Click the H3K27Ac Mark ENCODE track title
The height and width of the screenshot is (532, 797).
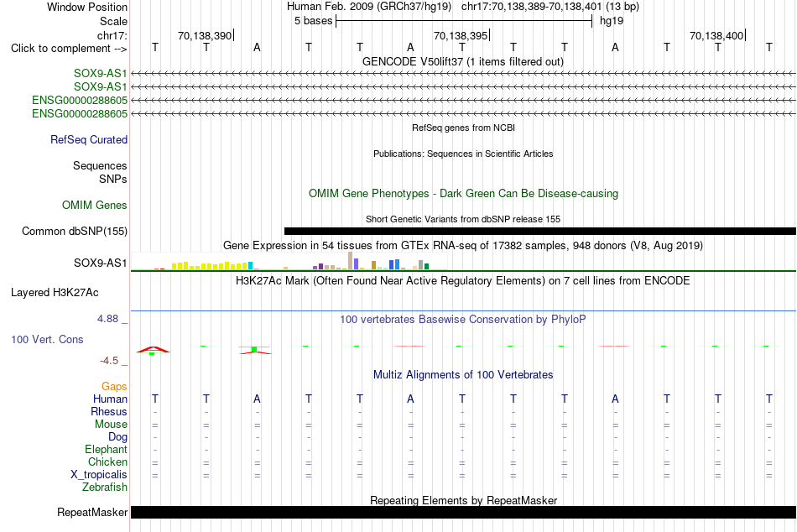(x=463, y=281)
